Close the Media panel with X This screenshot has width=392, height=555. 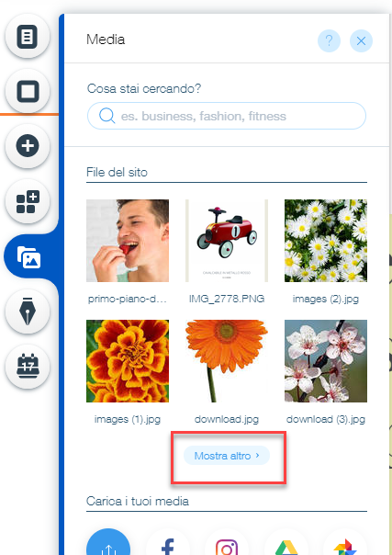coord(361,40)
